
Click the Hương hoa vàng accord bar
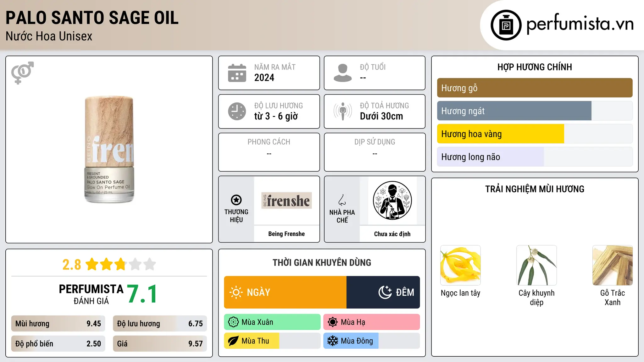535,134
